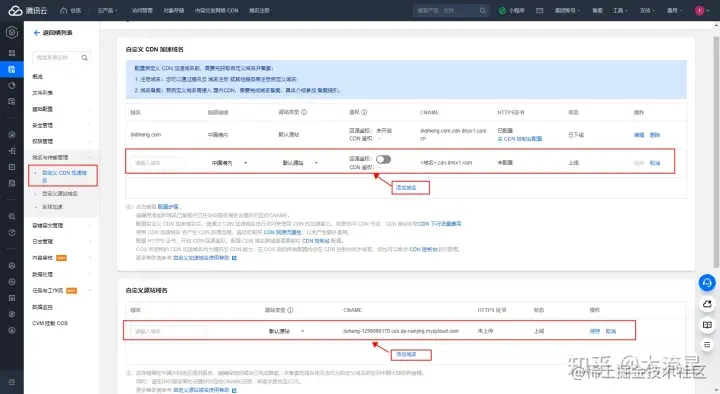Image resolution: width=720 pixels, height=394 pixels.
Task: Click the back arrow to bucket list
Action: pos(37,33)
